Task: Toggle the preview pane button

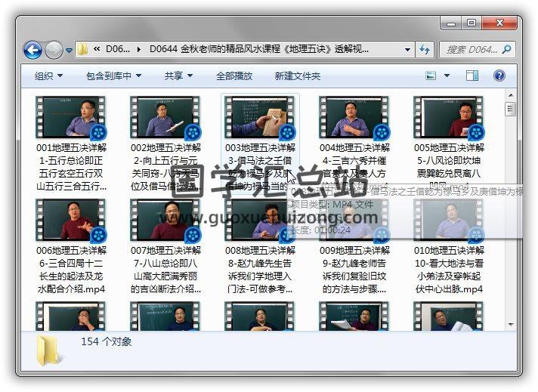Action: pyautogui.click(x=474, y=76)
